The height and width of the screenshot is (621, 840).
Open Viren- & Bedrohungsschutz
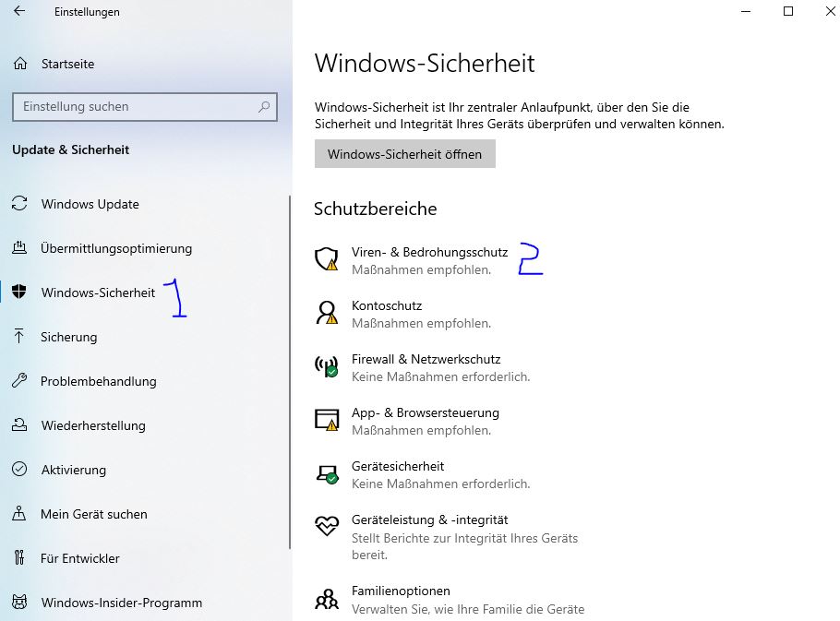pyautogui.click(x=429, y=252)
